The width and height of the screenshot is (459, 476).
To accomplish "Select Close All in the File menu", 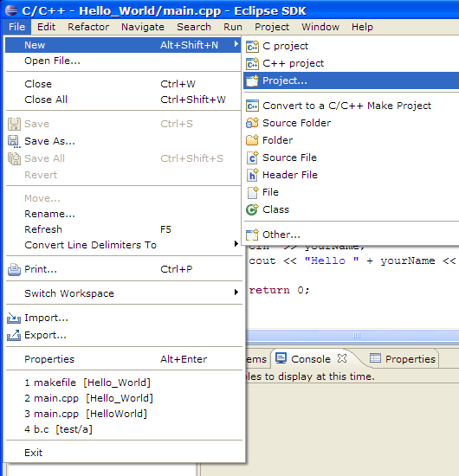I will [x=123, y=100].
